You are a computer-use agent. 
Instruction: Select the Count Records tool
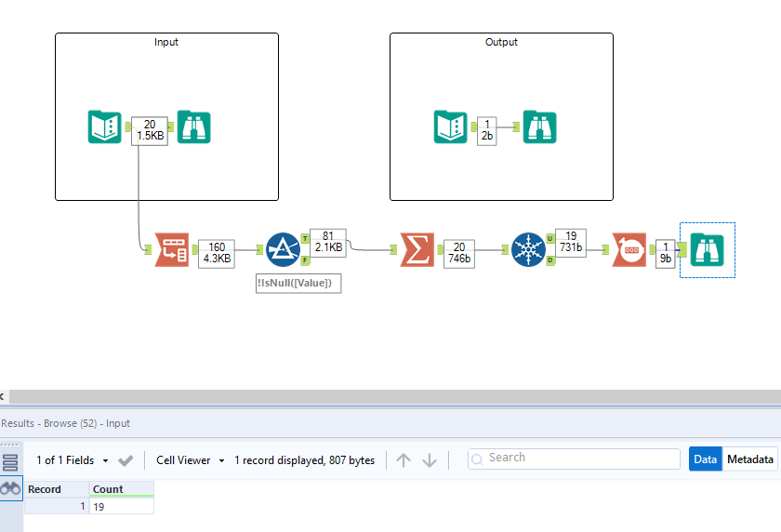pyautogui.click(x=629, y=249)
